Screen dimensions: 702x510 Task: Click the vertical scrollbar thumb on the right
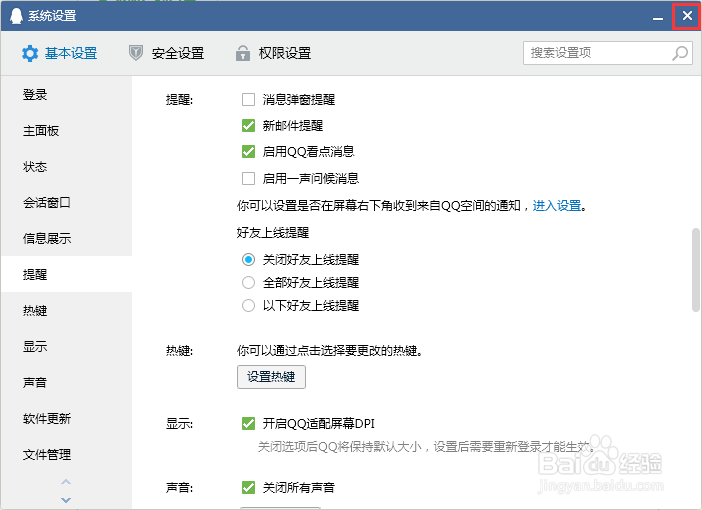tap(696, 270)
